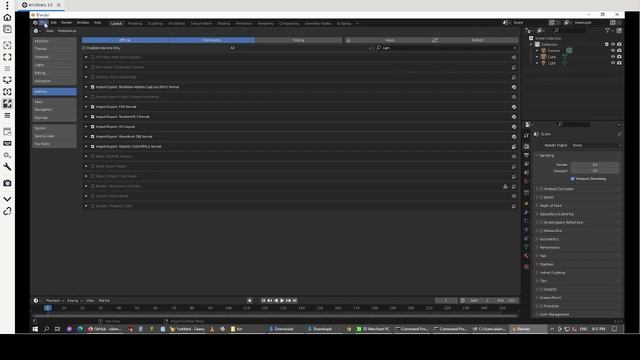Open the Windows Start button
The width and height of the screenshot is (640, 360).
pos(35,329)
